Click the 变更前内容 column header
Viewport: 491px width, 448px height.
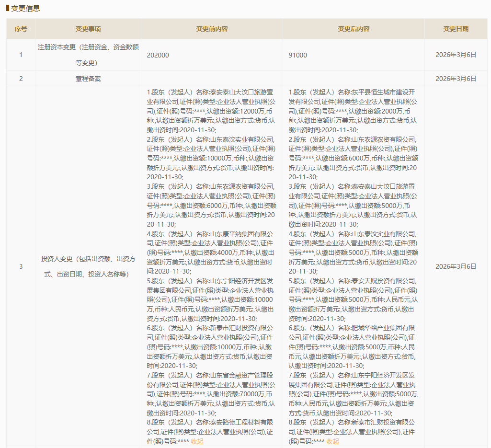pos(212,29)
